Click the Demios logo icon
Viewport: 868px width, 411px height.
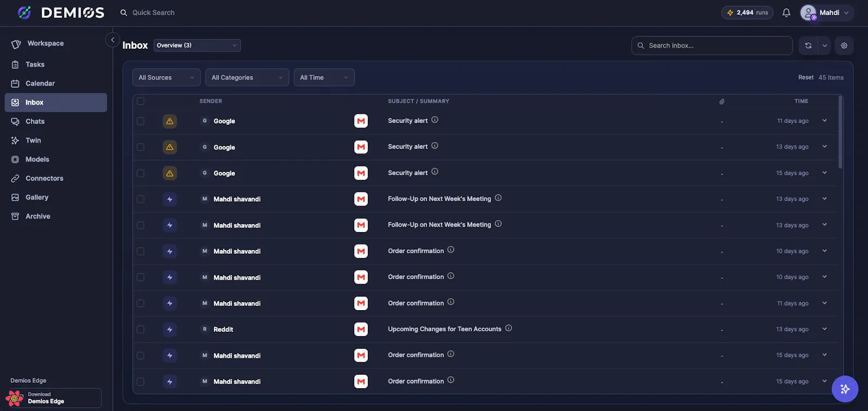pos(24,12)
